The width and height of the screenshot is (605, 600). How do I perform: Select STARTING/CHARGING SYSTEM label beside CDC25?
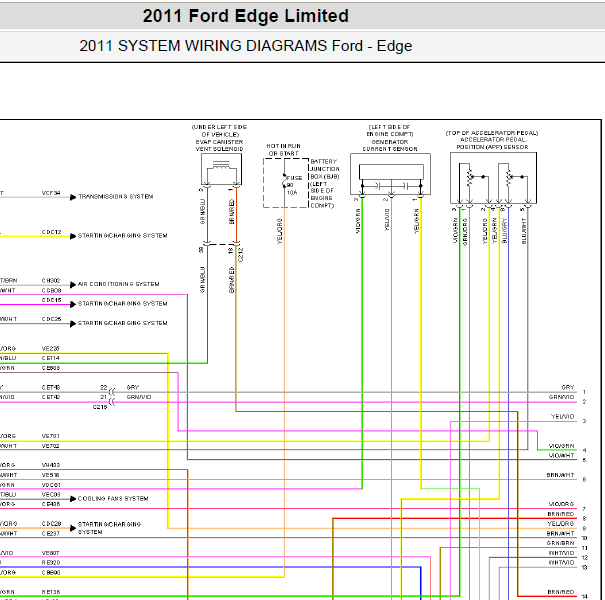(123, 323)
